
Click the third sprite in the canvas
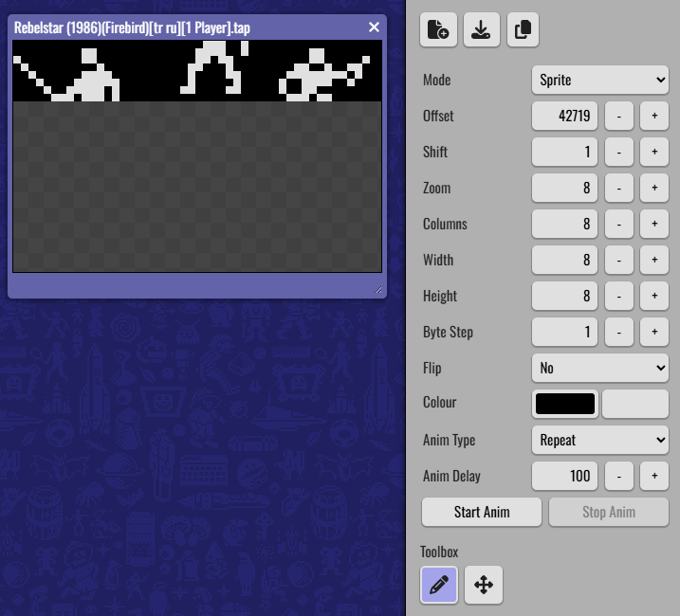click(x=324, y=75)
